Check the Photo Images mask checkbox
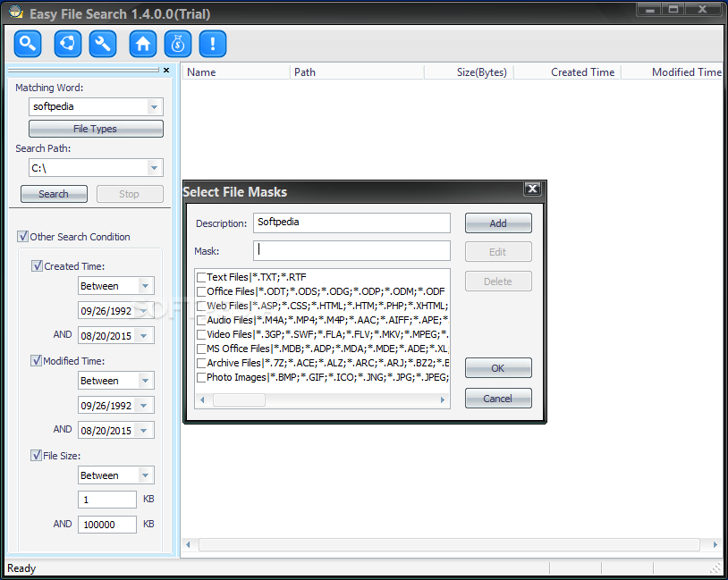728x580 pixels. pyautogui.click(x=201, y=378)
